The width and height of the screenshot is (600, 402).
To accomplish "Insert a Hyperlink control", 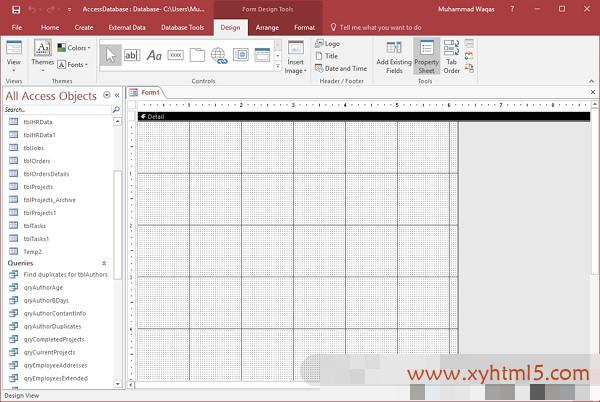I will (x=219, y=55).
